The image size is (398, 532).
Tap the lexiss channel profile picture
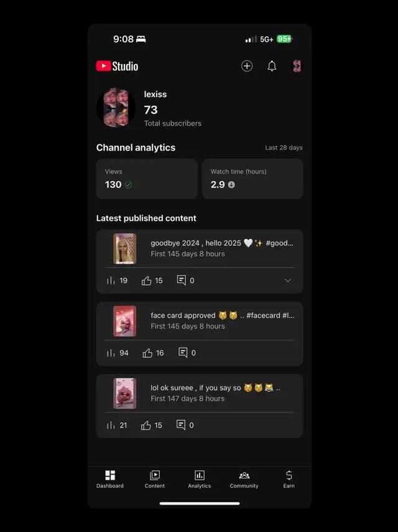116,108
